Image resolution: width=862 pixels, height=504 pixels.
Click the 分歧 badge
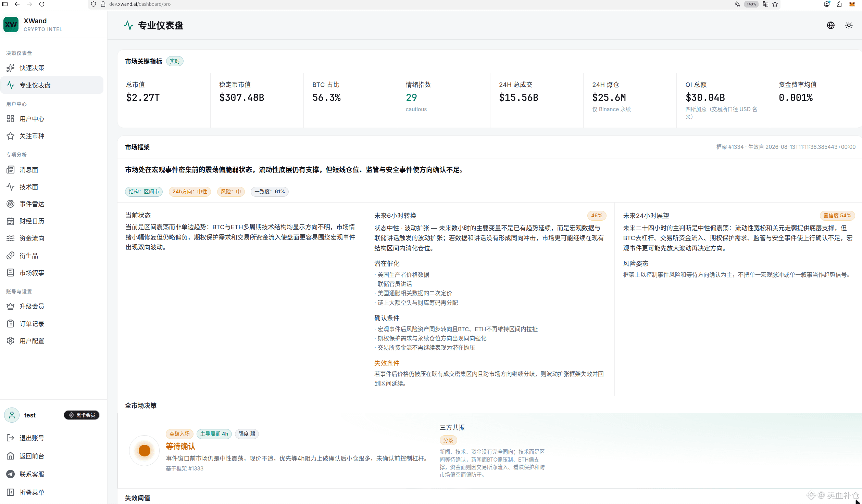click(448, 440)
